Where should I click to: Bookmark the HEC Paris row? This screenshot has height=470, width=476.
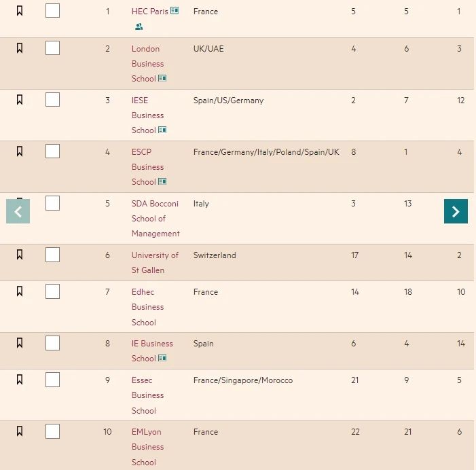20,11
